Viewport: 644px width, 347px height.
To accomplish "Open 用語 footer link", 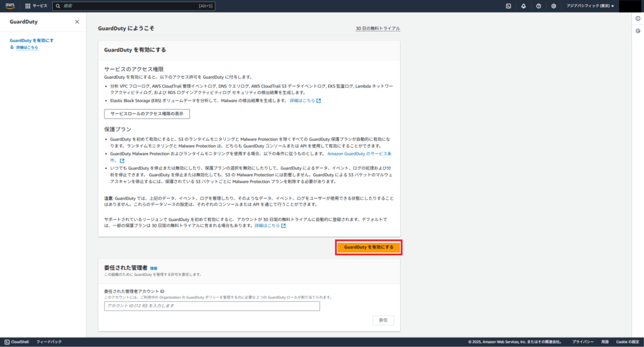I will pyautogui.click(x=605, y=342).
